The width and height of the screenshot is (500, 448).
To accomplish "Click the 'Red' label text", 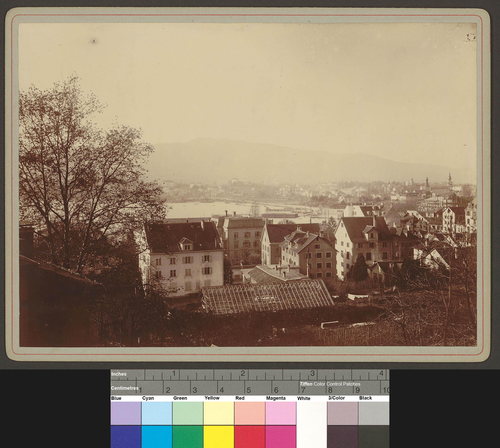I will (240, 398).
